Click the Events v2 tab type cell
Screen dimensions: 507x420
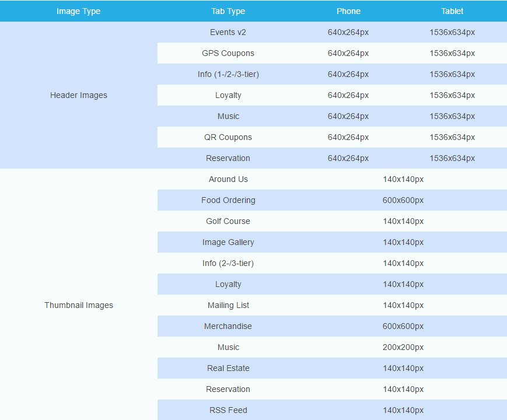click(228, 32)
